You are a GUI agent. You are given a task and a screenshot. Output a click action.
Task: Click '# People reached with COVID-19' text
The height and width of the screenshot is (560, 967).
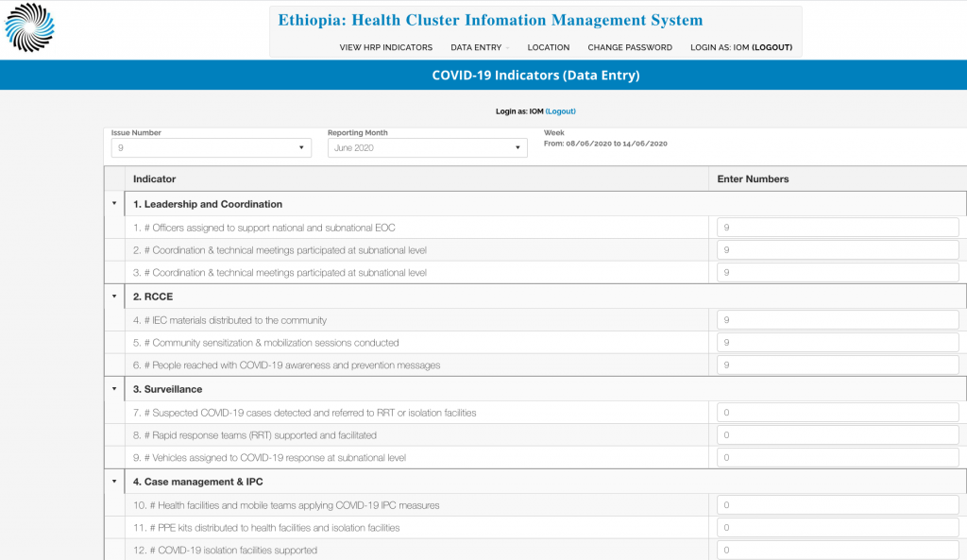(287, 365)
